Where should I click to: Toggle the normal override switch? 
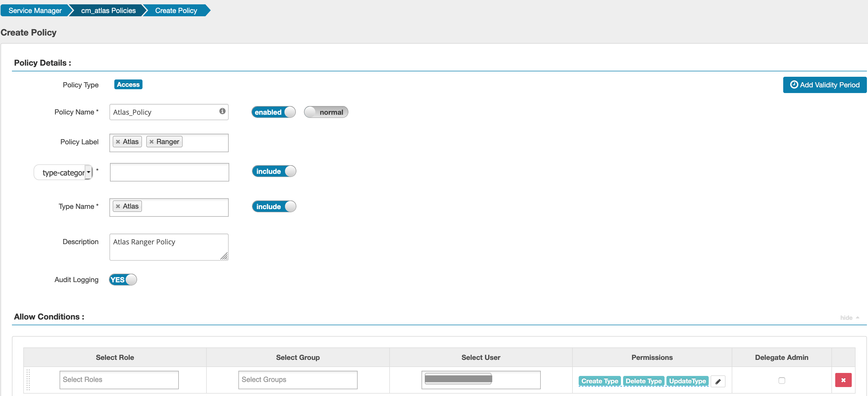(x=326, y=112)
